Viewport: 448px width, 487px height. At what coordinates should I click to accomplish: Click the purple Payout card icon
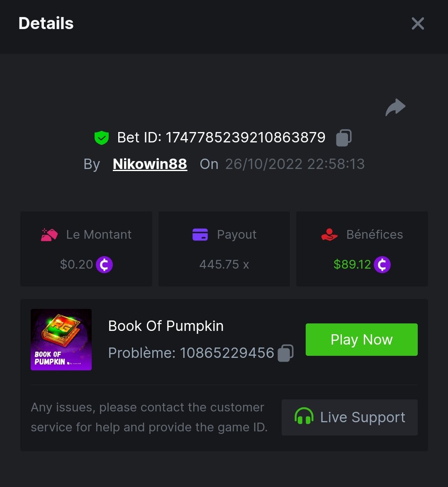(x=200, y=235)
